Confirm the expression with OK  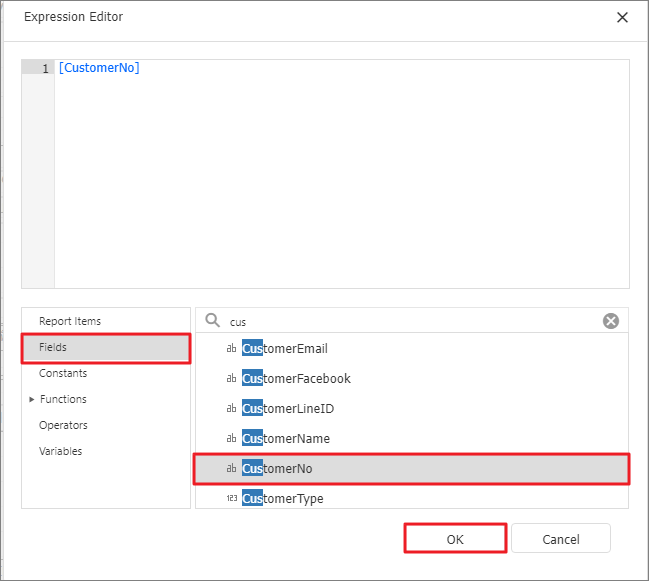pyautogui.click(x=455, y=539)
